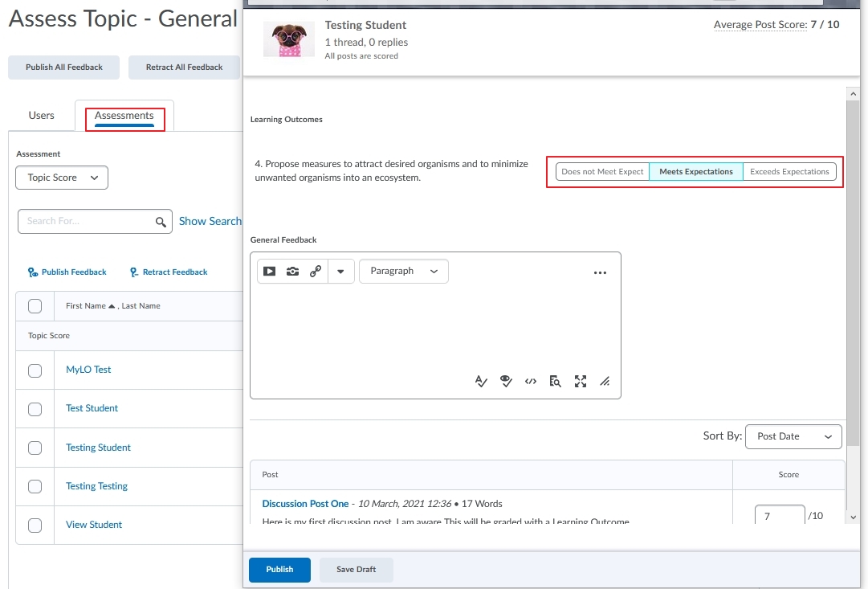Click First Name sort arrow

pos(112,306)
